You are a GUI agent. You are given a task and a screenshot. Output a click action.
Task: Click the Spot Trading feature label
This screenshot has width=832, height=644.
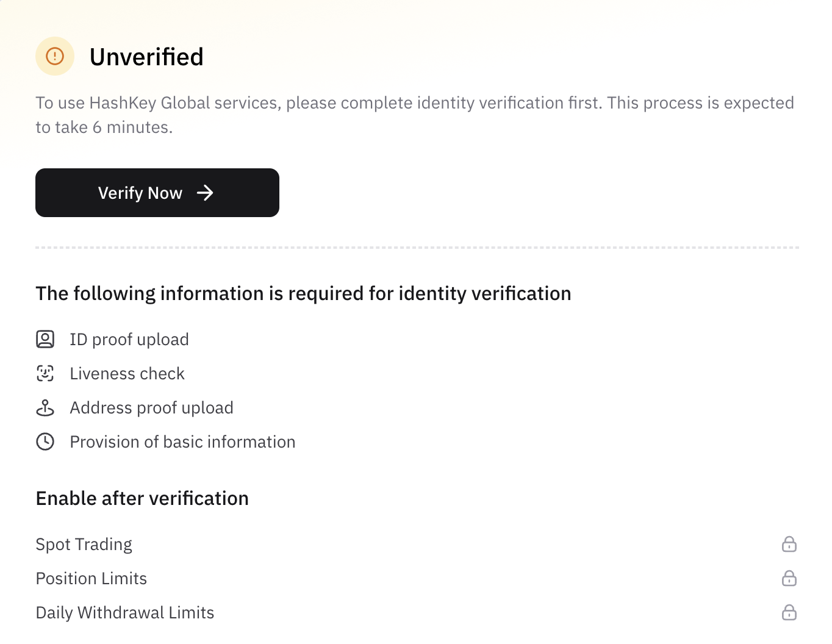(x=84, y=545)
